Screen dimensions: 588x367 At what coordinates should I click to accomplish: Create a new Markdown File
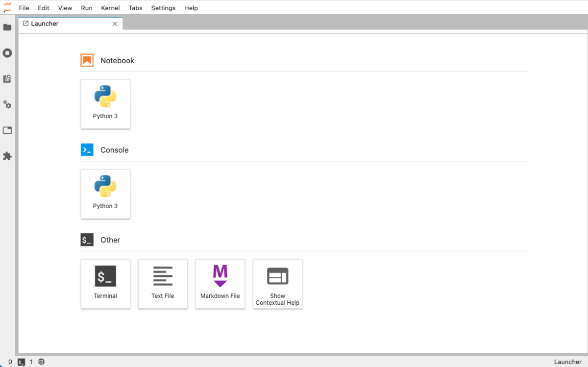[x=220, y=284]
